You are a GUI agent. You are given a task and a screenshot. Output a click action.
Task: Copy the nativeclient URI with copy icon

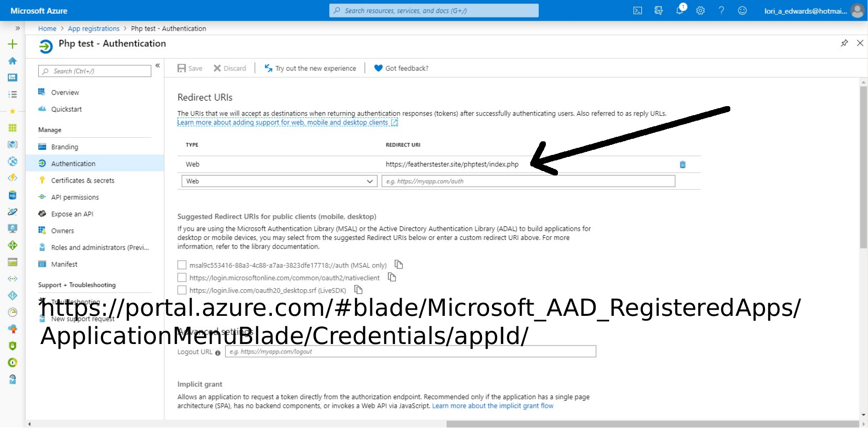tap(392, 277)
